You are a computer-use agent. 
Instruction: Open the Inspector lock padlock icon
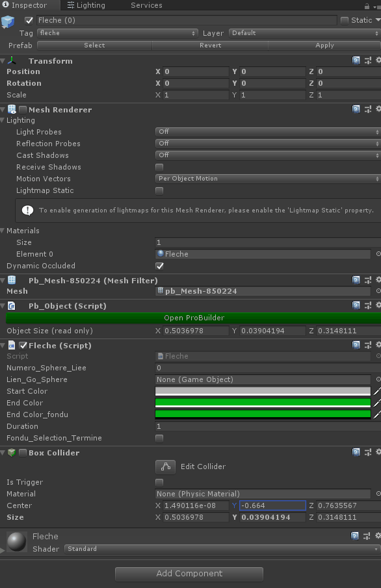click(x=367, y=5)
